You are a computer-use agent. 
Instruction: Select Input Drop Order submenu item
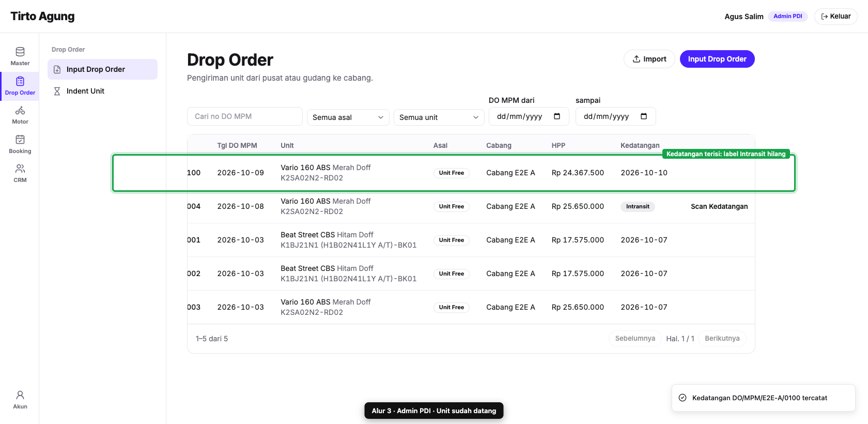[x=102, y=69]
